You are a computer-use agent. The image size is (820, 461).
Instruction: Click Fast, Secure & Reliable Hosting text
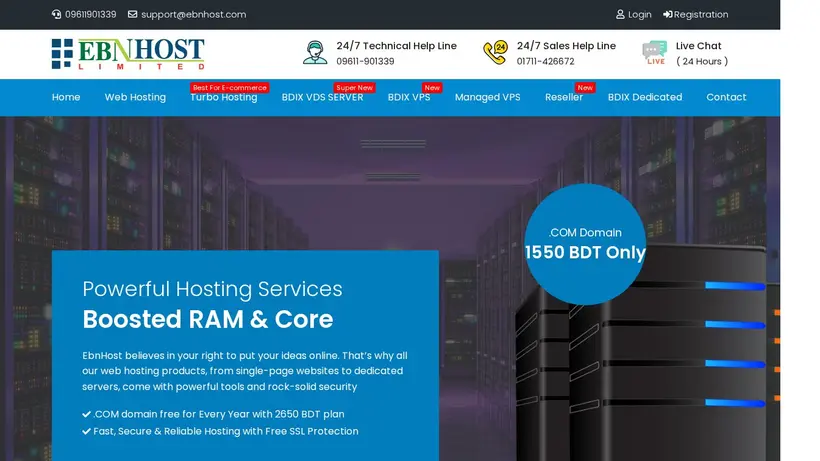click(x=226, y=432)
